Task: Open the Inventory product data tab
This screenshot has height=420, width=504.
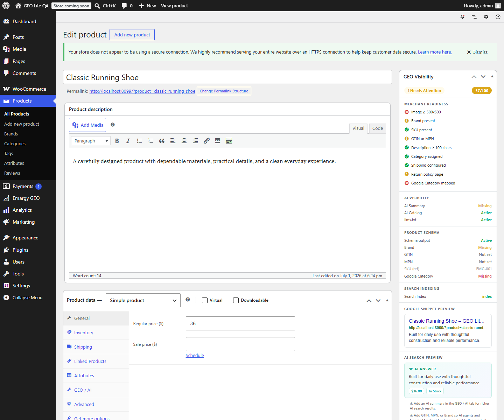Action: (x=96, y=332)
